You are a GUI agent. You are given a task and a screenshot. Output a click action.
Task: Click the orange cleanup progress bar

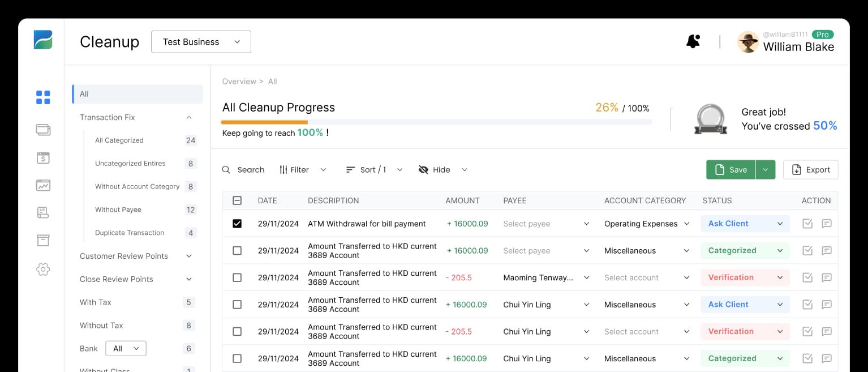tap(264, 122)
